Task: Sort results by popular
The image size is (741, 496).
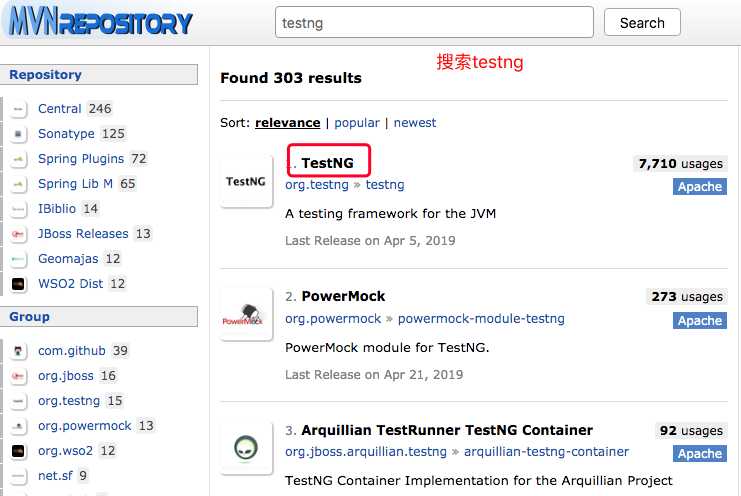Action: (357, 123)
